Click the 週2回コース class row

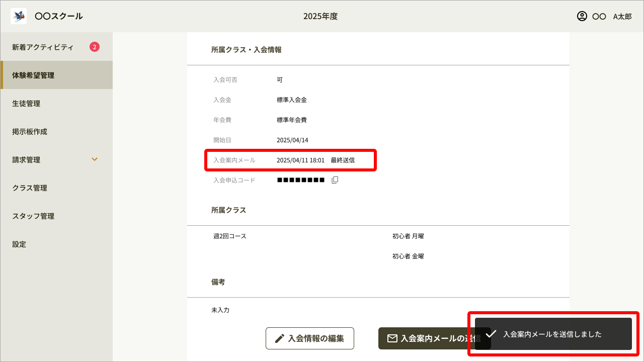tap(230, 235)
